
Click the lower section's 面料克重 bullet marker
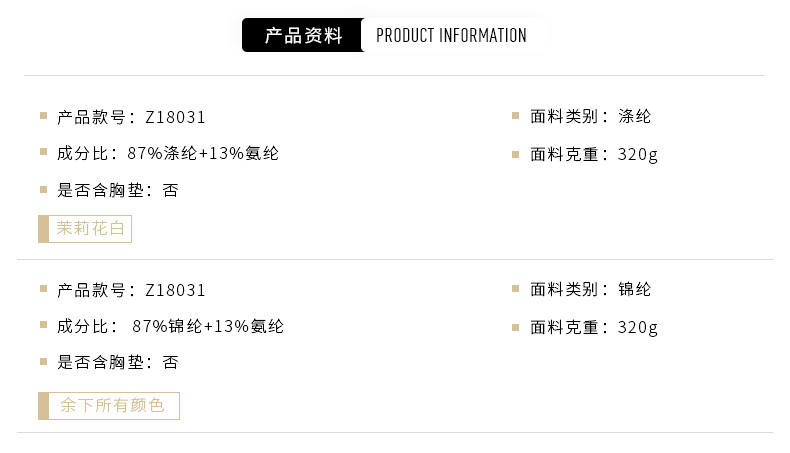tap(515, 327)
